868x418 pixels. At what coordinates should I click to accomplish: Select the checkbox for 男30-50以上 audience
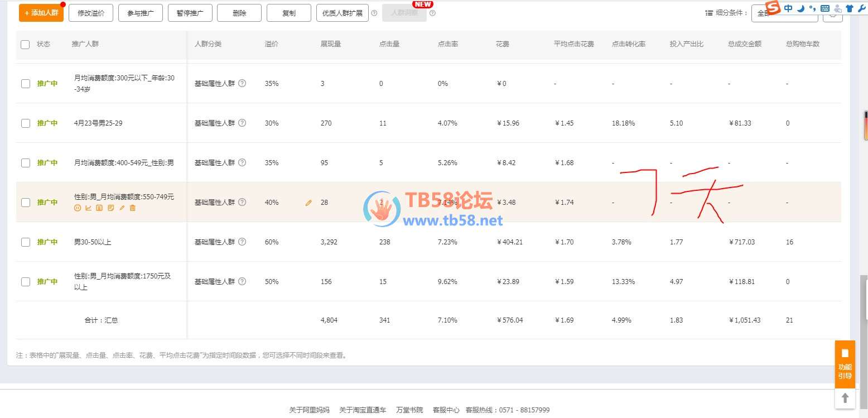click(x=26, y=242)
